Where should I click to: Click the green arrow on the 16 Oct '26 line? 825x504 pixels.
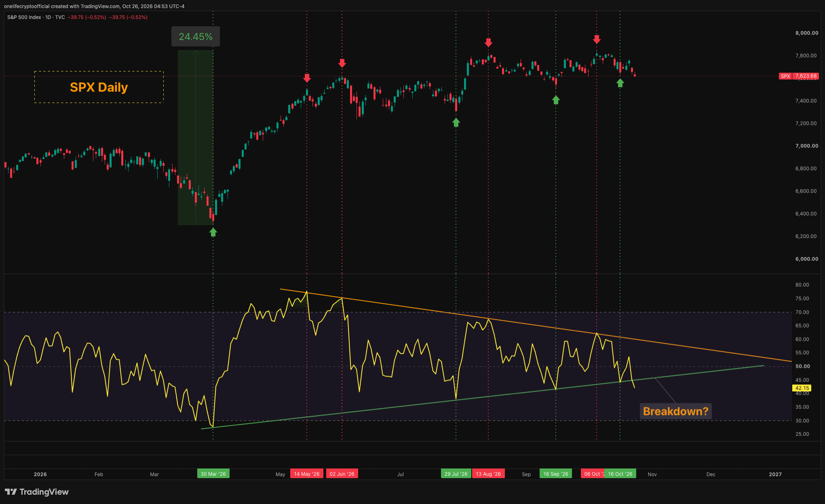click(620, 83)
